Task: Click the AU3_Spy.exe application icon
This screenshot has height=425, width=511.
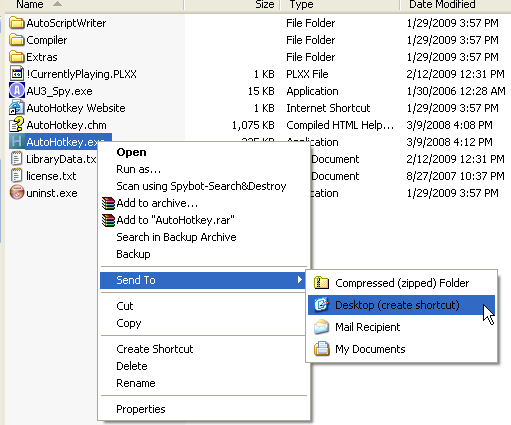Action: point(17,91)
